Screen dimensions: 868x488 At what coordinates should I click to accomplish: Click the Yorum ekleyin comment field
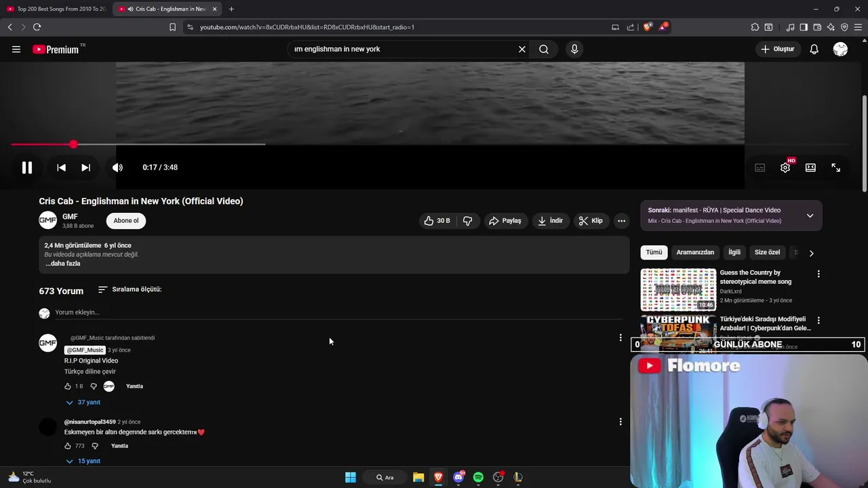(338, 312)
